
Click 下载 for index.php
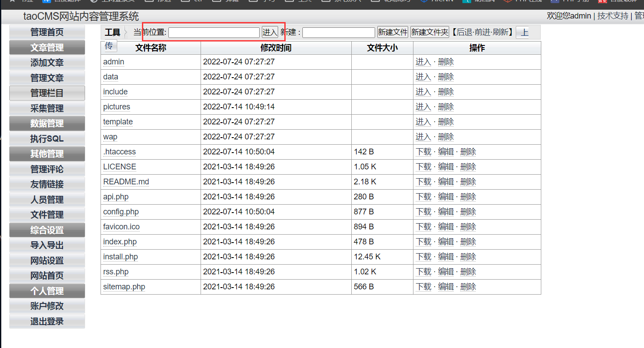pos(423,242)
